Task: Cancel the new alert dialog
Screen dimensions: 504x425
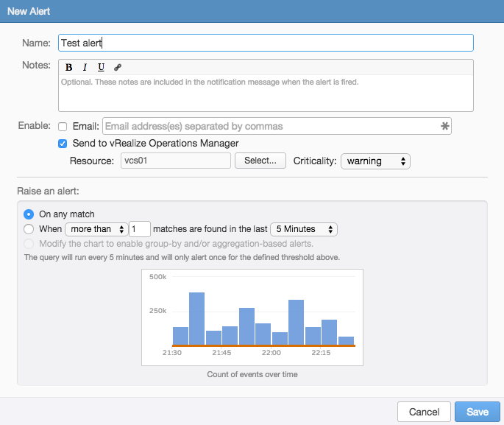Action: [x=424, y=411]
